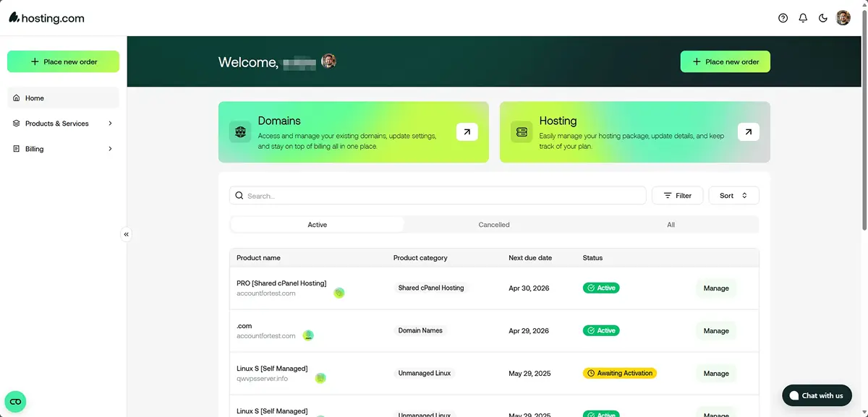Open the help question mark icon
The height and width of the screenshot is (417, 868).
coord(783,18)
